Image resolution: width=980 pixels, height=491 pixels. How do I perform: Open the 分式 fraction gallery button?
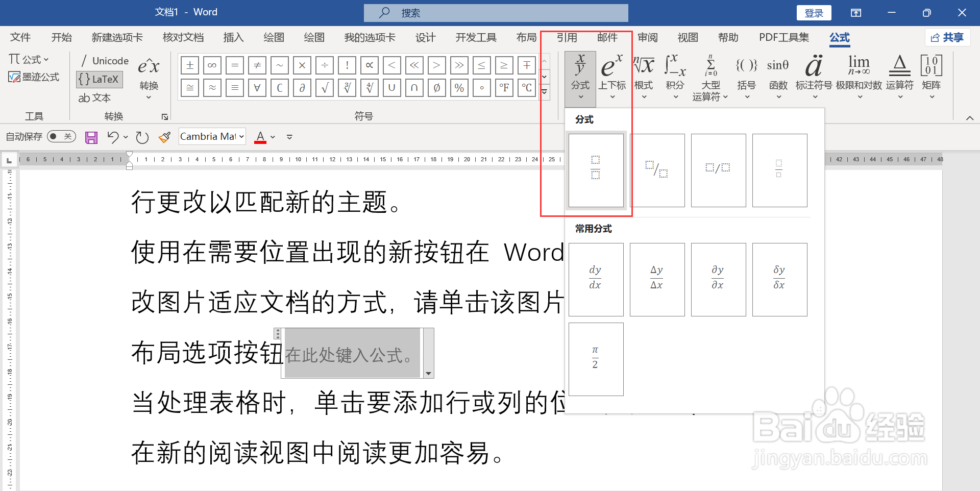pos(580,78)
